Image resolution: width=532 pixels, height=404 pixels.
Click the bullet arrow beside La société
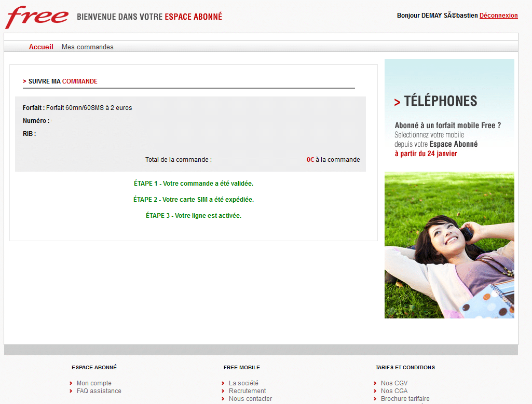(x=223, y=383)
